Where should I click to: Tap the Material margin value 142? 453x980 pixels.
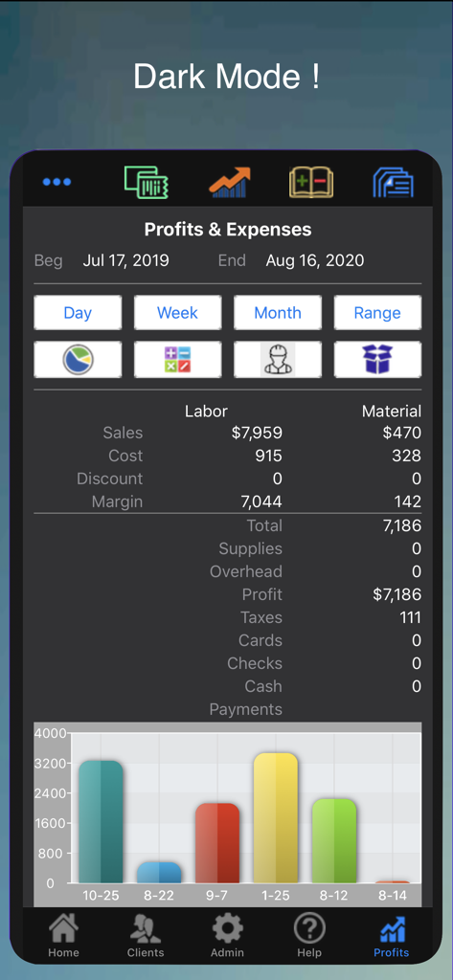coord(408,501)
